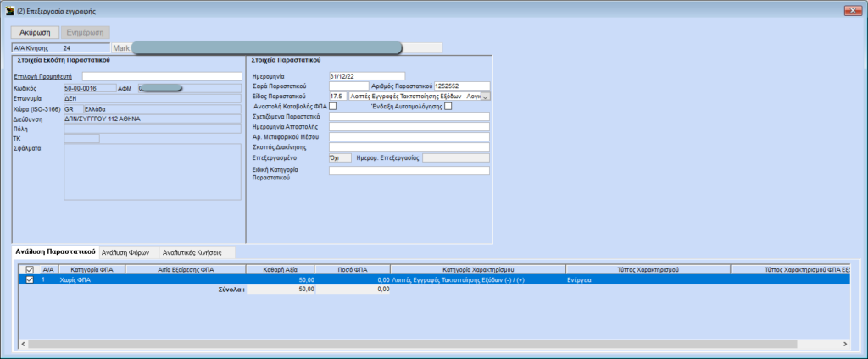
Task: Click the Καθαρή Αξία column header
Action: point(281,269)
